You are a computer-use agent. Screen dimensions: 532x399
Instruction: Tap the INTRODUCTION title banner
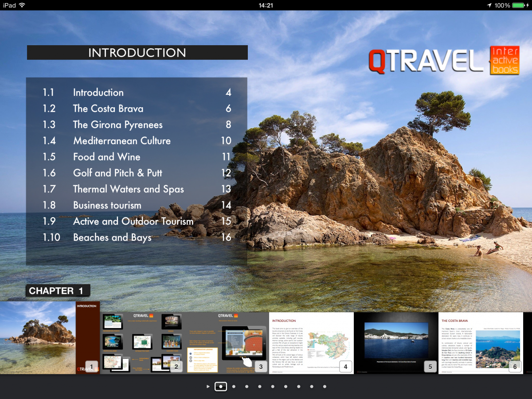[x=137, y=53]
